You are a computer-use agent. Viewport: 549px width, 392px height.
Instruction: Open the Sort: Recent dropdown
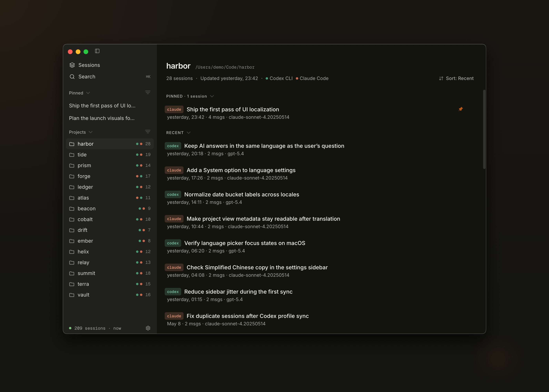pyautogui.click(x=456, y=78)
